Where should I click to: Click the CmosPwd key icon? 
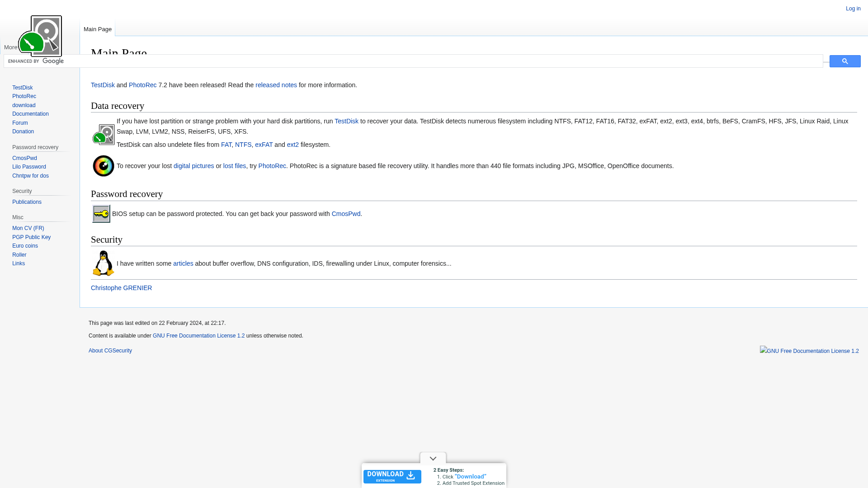101,214
